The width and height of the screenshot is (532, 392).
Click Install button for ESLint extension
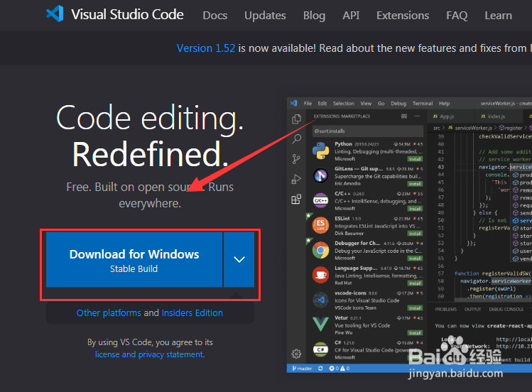(x=415, y=234)
